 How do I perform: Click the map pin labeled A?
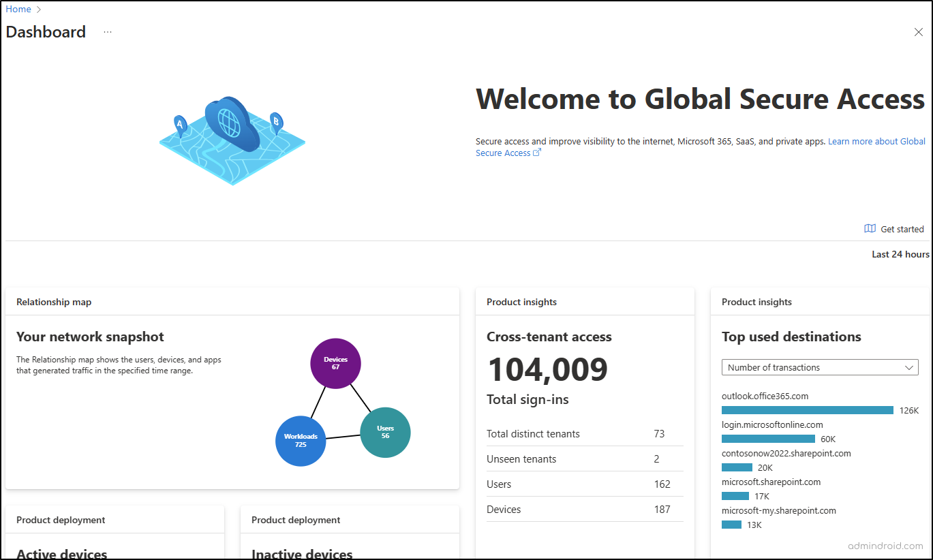click(x=179, y=123)
